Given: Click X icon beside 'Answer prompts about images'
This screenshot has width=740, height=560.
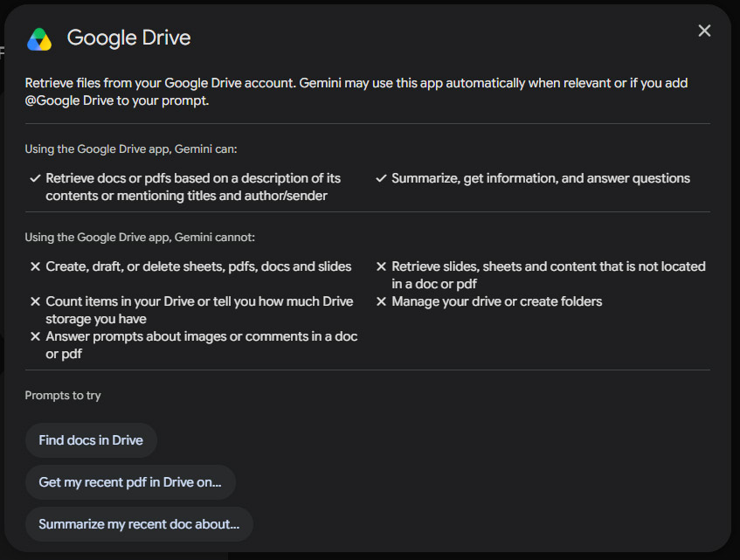Looking at the screenshot, I should [x=36, y=336].
